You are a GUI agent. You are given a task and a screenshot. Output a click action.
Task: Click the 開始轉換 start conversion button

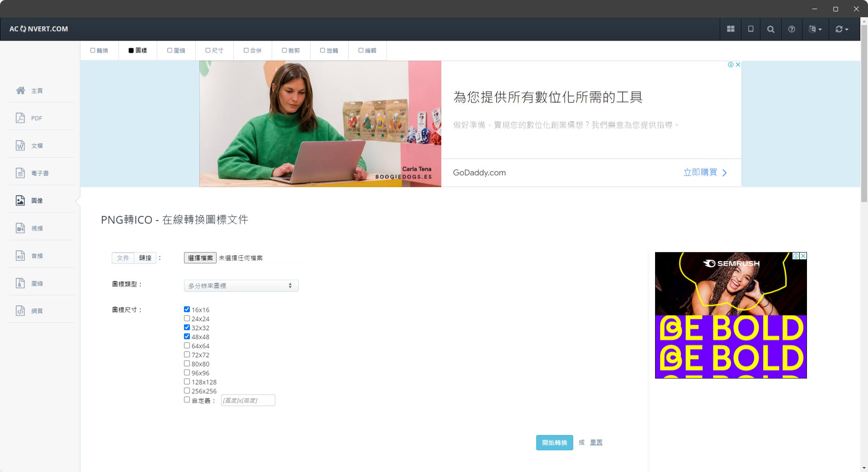[555, 443]
